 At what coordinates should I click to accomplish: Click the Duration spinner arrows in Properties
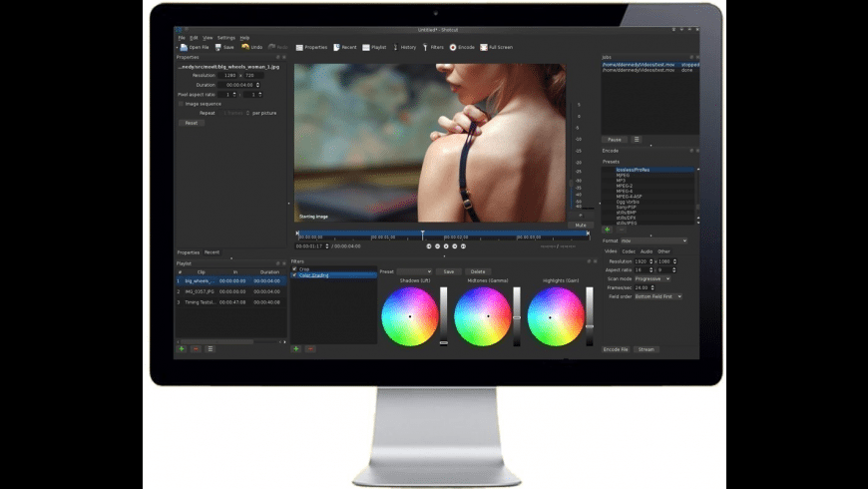click(258, 85)
